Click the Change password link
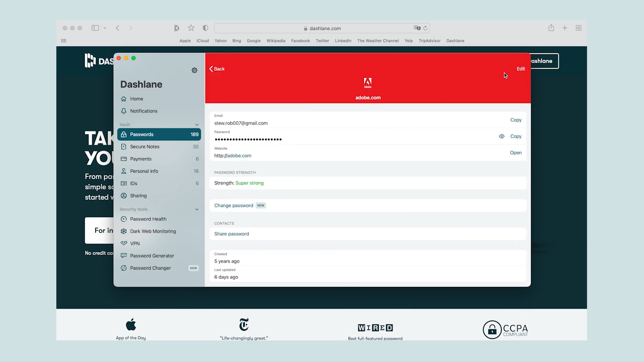The width and height of the screenshot is (644, 362). tap(234, 205)
